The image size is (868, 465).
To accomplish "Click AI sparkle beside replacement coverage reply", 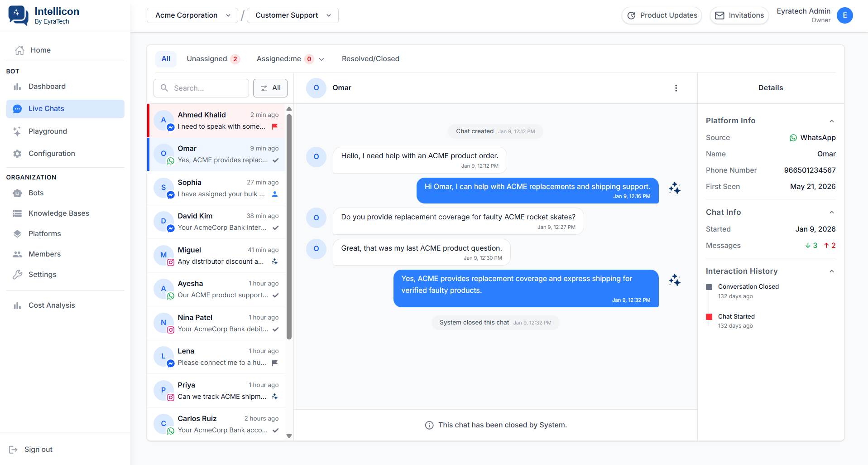I will tap(675, 280).
